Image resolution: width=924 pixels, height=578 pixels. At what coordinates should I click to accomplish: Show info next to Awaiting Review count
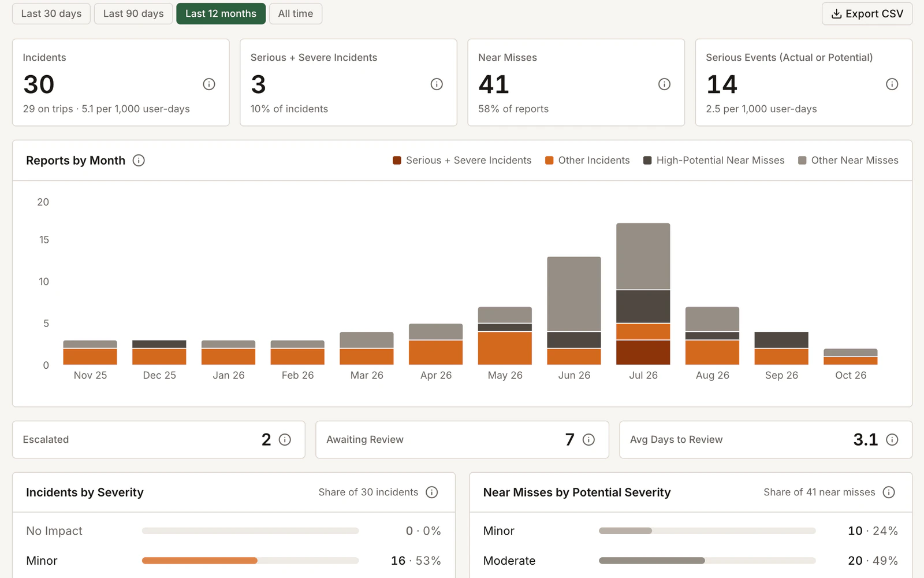click(x=588, y=440)
